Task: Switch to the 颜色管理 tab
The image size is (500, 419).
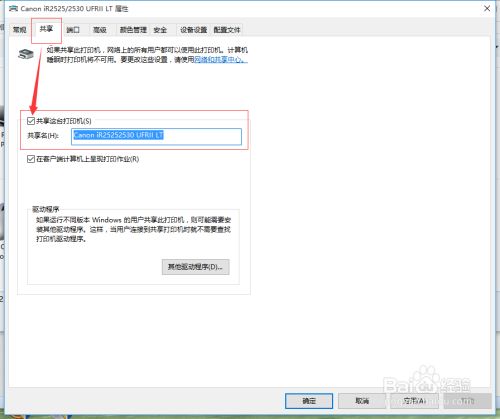Action: click(x=133, y=30)
